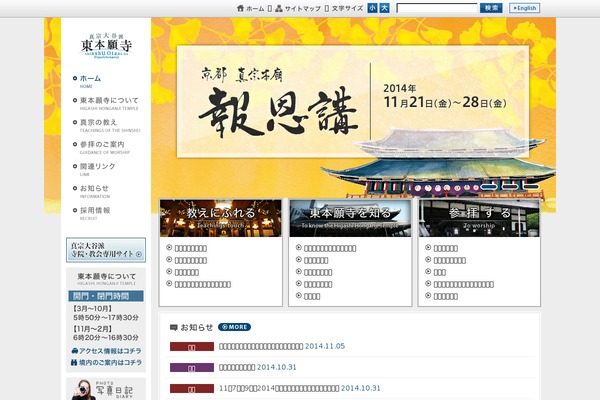This screenshot has height=400, width=600.
Task: Click the binoculars icon beside 境内のご案内はコチラ
Action: pos(74,362)
